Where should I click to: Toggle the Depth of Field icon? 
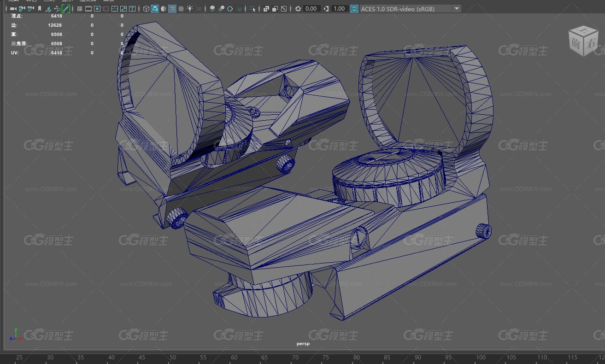coord(239,9)
